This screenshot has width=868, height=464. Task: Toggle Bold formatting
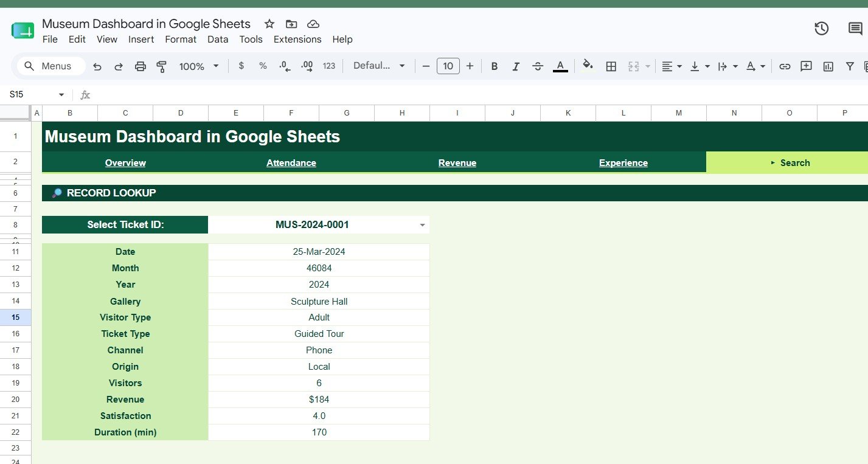[495, 66]
